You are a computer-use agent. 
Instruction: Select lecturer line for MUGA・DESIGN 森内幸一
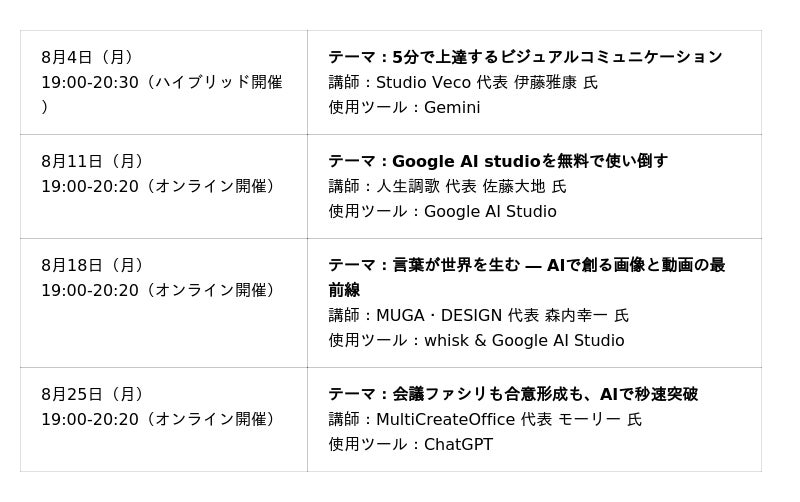pos(478,315)
